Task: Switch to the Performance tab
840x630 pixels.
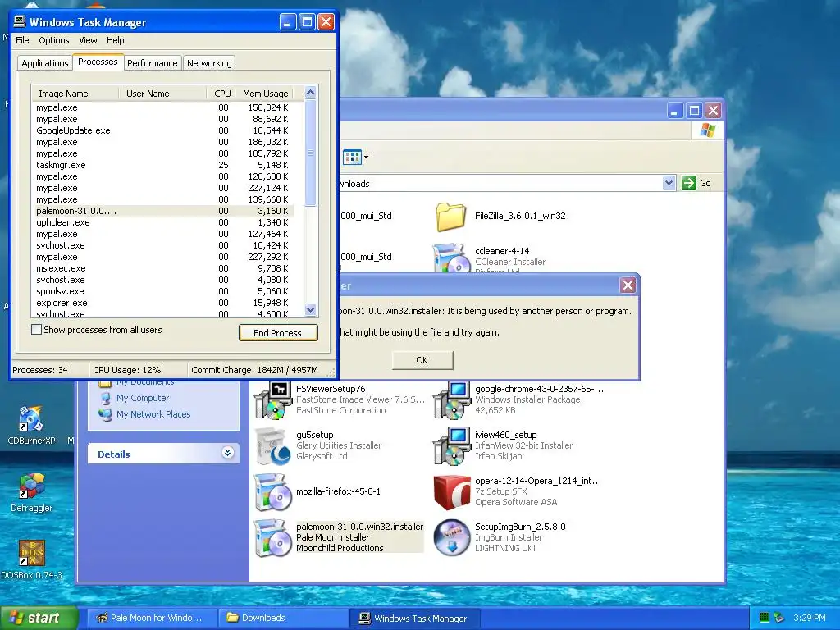Action: (152, 63)
